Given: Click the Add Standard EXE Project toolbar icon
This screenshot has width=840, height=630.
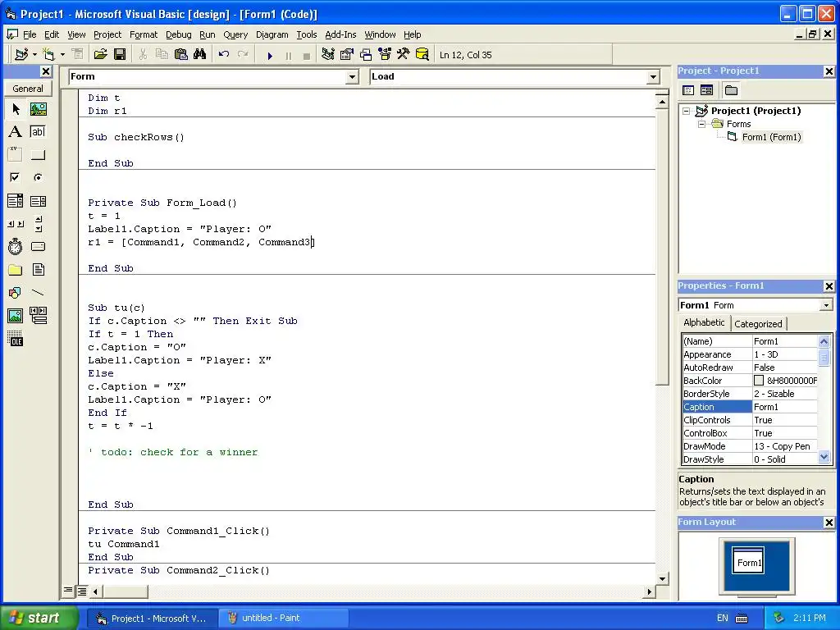Looking at the screenshot, I should pos(21,55).
